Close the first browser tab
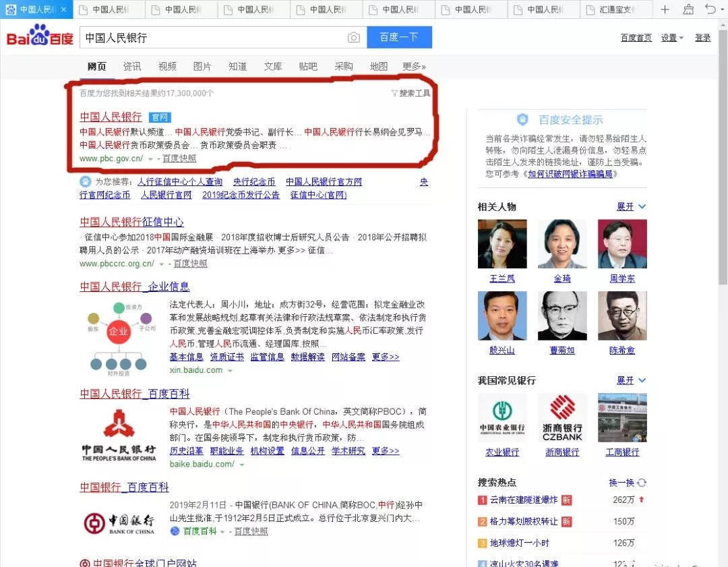728x567 pixels. point(63,9)
